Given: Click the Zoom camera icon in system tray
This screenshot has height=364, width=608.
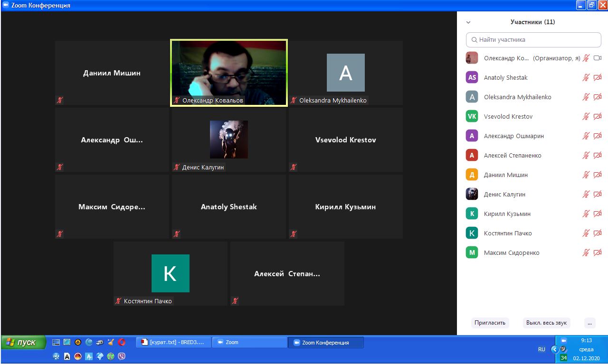Looking at the screenshot, I should pyautogui.click(x=564, y=341).
